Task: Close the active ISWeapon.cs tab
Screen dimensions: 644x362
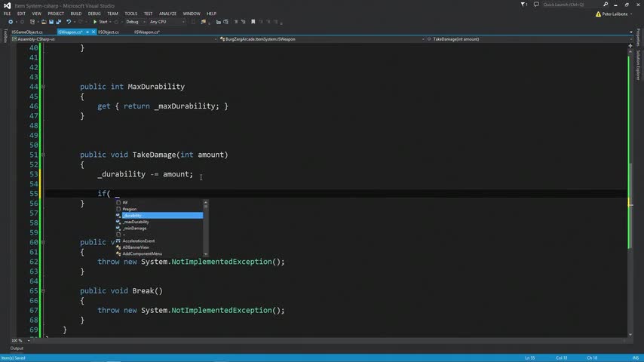Action: point(94,32)
